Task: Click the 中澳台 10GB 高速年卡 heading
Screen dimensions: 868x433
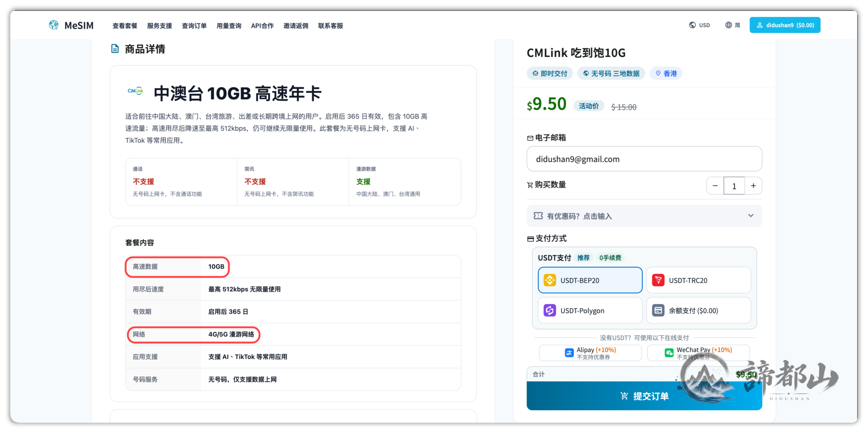Action: tap(237, 94)
